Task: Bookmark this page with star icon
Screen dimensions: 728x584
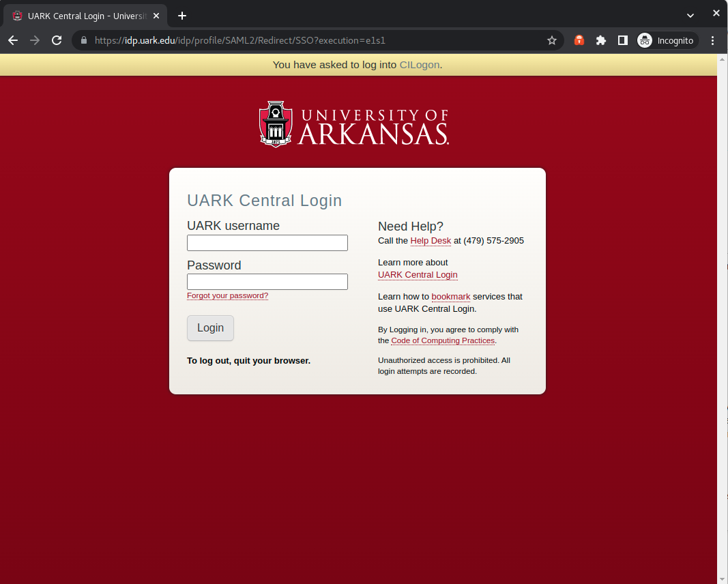Action: click(x=551, y=40)
